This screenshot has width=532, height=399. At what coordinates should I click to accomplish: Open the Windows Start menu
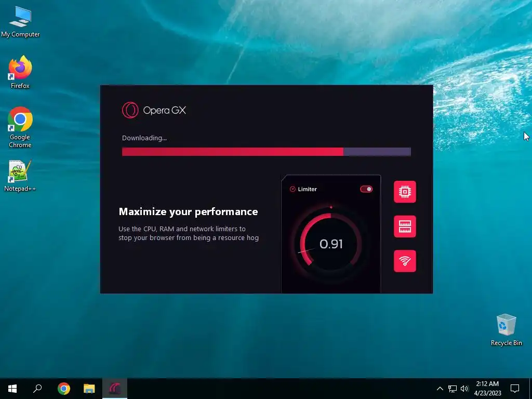coord(12,389)
